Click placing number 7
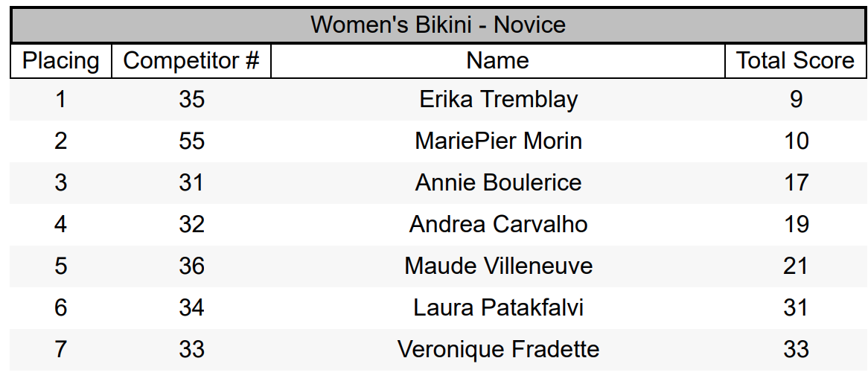Screen dimensions: 868x390 coord(60,349)
